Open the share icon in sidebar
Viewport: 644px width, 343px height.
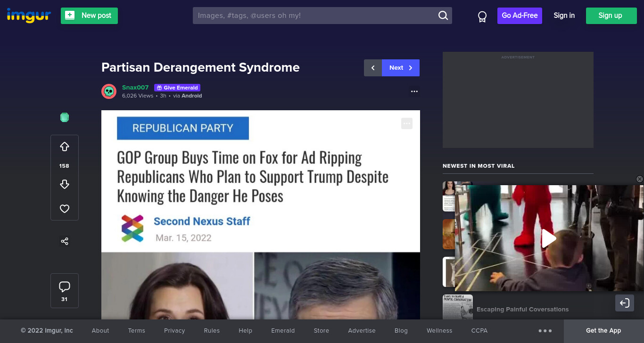[65, 241]
